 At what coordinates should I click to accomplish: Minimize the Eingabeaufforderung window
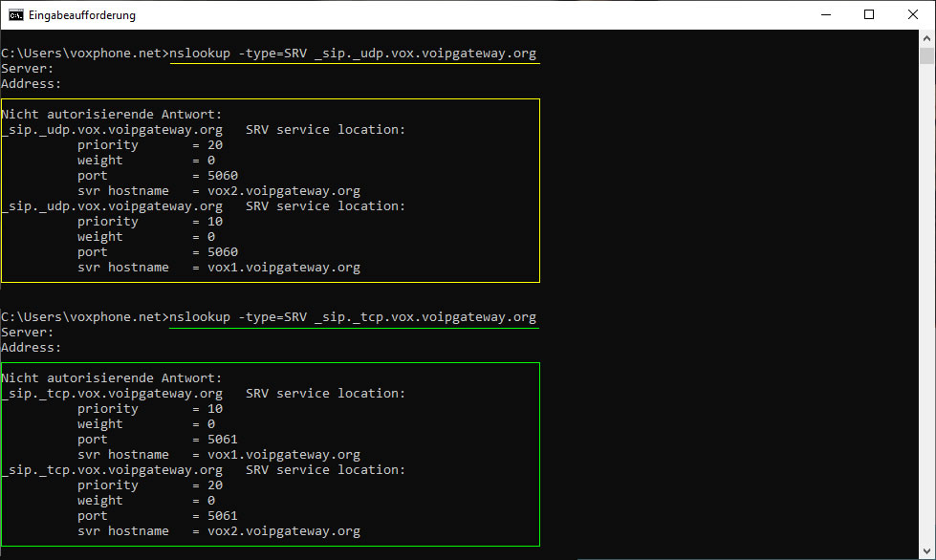coord(826,15)
